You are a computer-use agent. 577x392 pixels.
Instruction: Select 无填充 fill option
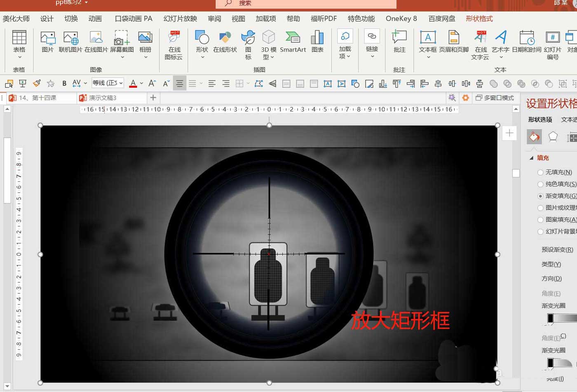pos(540,172)
